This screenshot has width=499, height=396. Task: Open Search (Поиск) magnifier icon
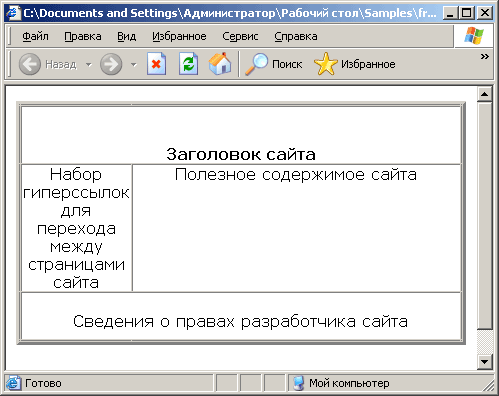pos(256,64)
